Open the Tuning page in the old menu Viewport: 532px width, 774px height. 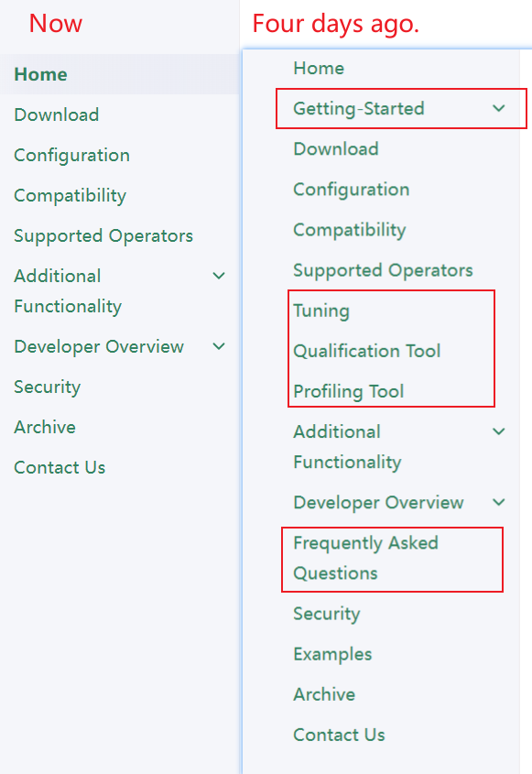320,311
